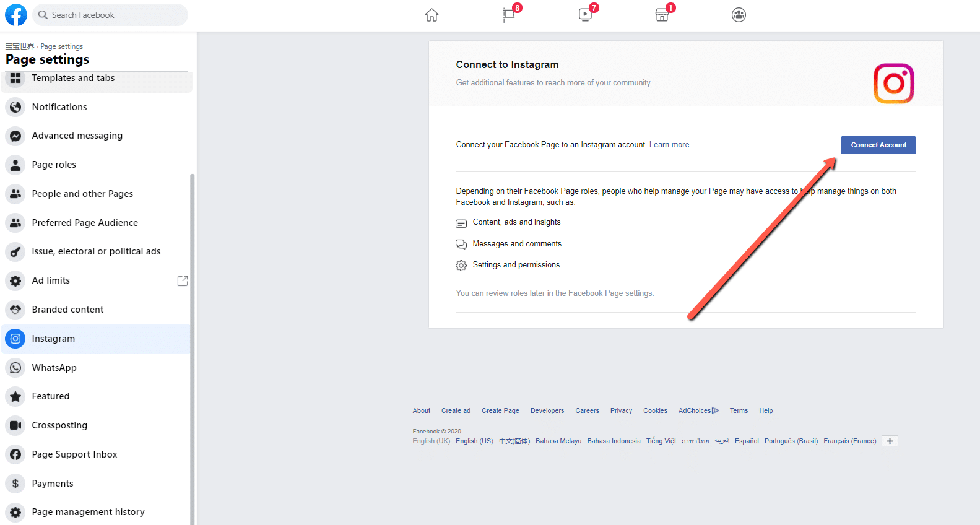Open Crossposting settings
The width and height of the screenshot is (980, 525).
59,425
